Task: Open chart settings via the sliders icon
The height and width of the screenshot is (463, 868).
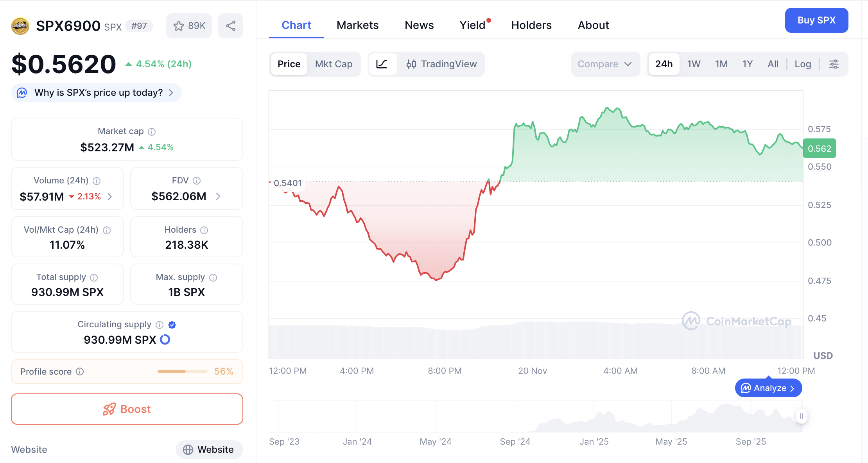Action: pos(834,64)
